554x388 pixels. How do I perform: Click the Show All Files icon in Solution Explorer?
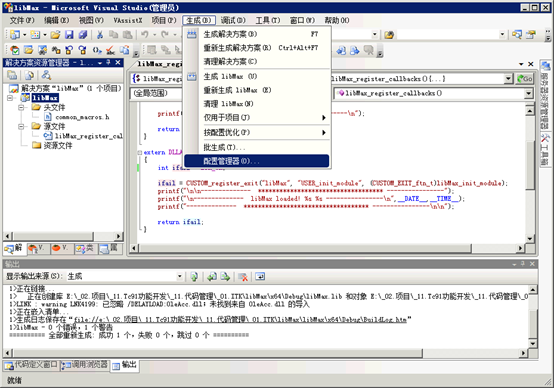click(x=29, y=75)
